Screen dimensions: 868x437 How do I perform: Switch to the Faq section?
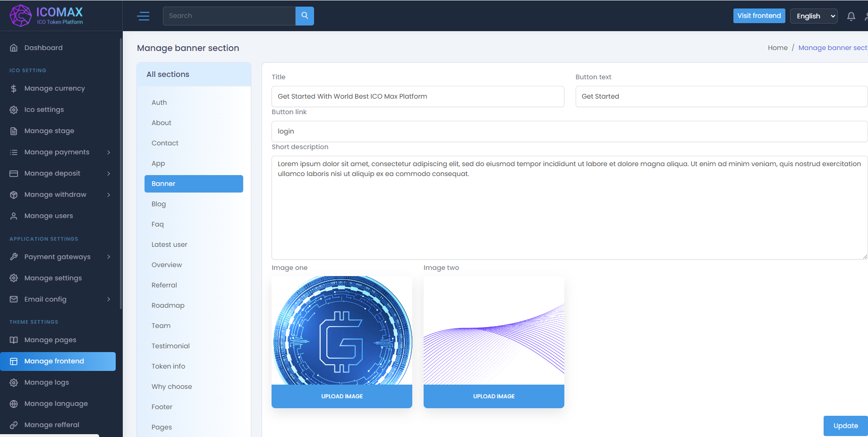[x=194, y=224]
